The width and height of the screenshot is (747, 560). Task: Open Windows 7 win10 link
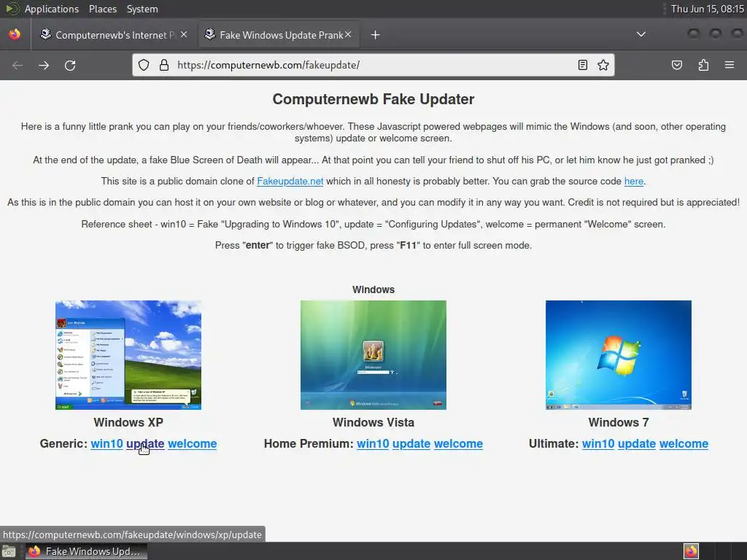coord(598,444)
